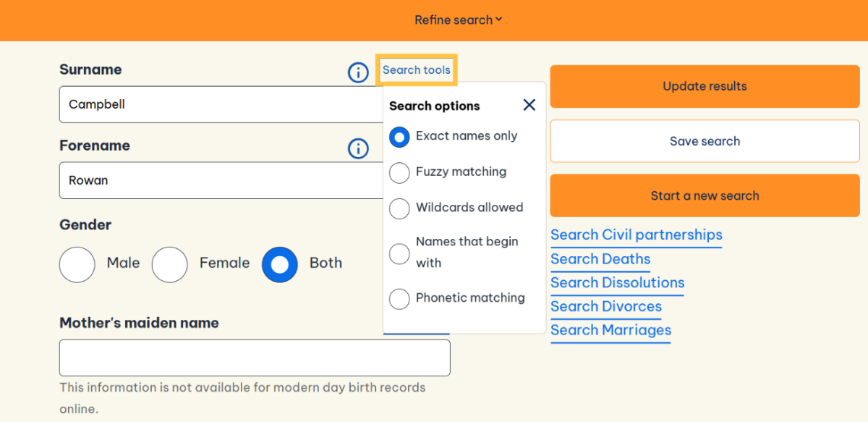Screen dimensions: 868x422
Task: Select Exact names only option
Action: 399,136
